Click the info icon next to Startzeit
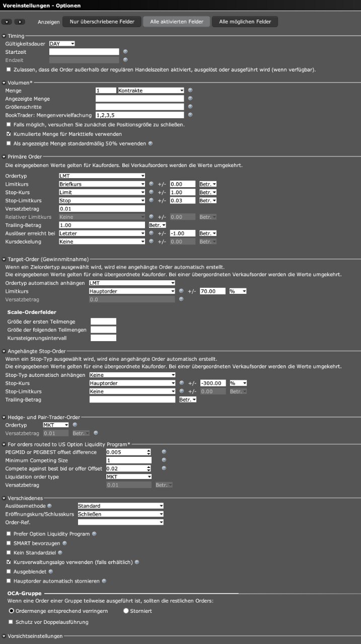The width and height of the screenshot is (361, 644). [125, 52]
